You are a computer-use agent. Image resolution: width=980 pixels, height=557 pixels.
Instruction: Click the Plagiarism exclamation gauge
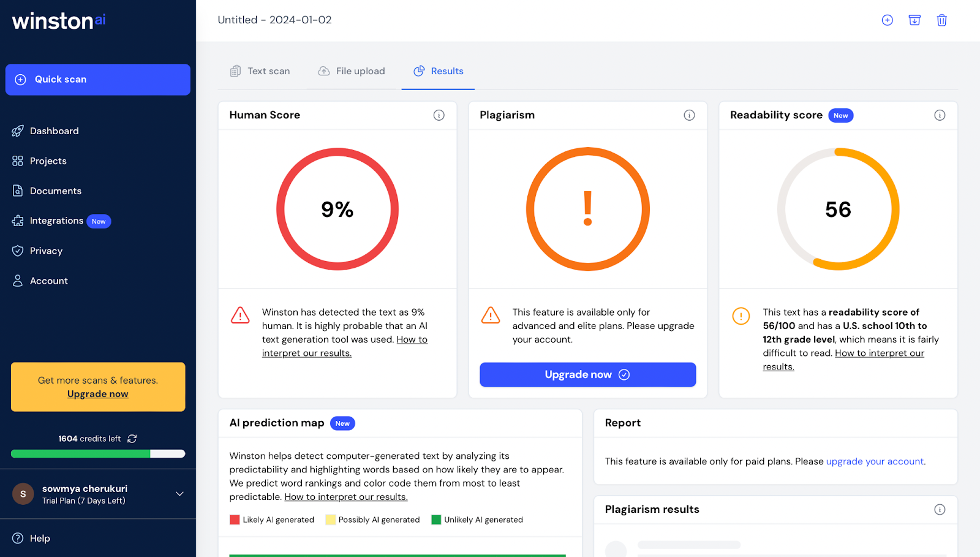(588, 209)
